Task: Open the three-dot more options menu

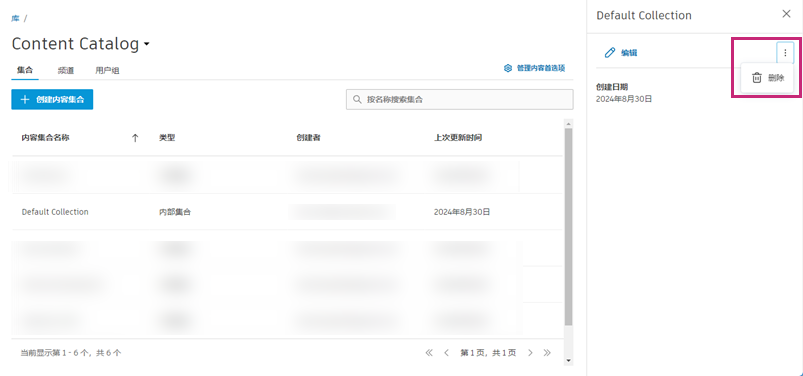Action: coord(785,52)
